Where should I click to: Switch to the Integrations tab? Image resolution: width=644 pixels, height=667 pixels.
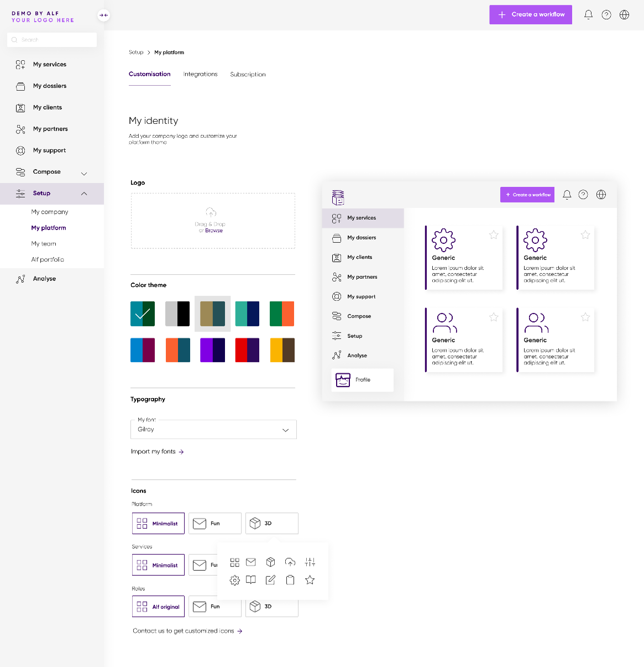coord(200,74)
